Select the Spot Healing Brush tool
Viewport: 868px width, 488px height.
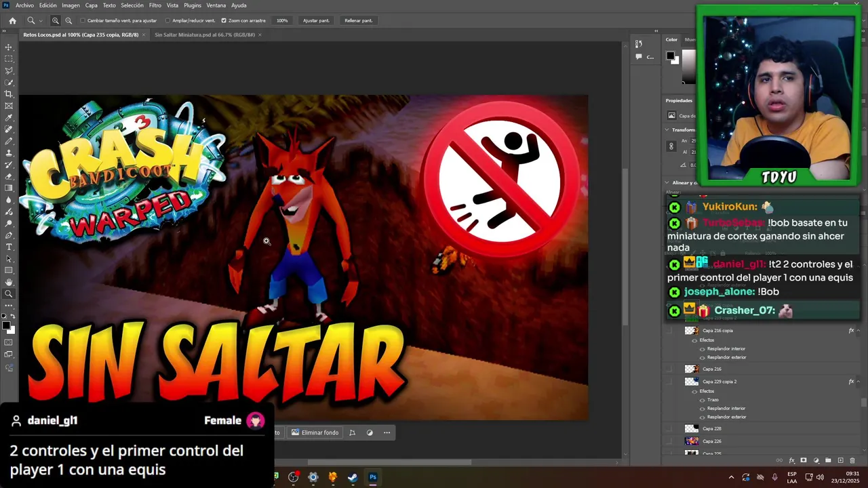[9, 129]
